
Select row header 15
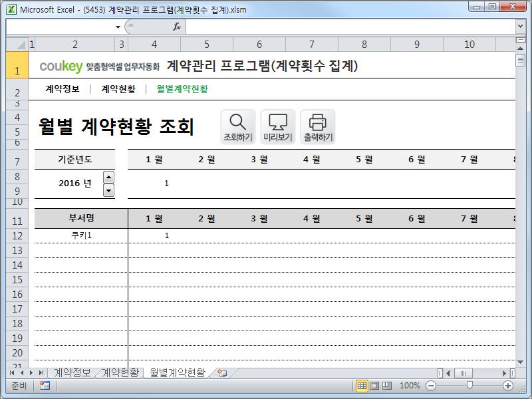[x=17, y=279]
